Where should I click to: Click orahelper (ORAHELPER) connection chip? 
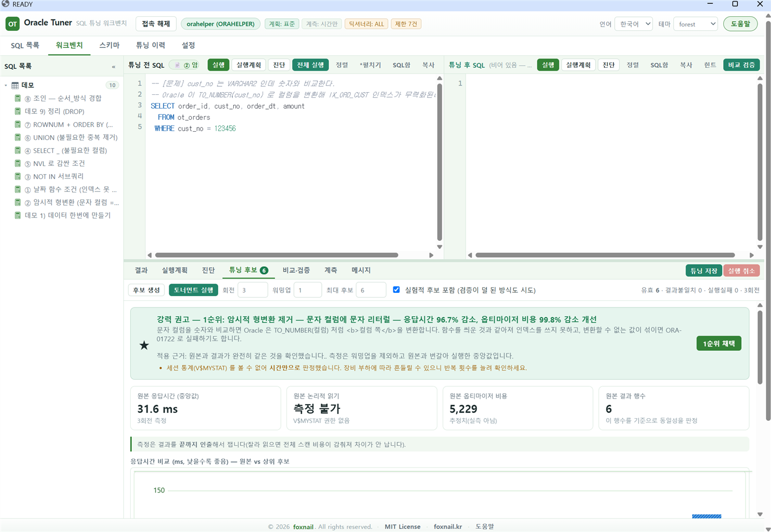(x=220, y=24)
